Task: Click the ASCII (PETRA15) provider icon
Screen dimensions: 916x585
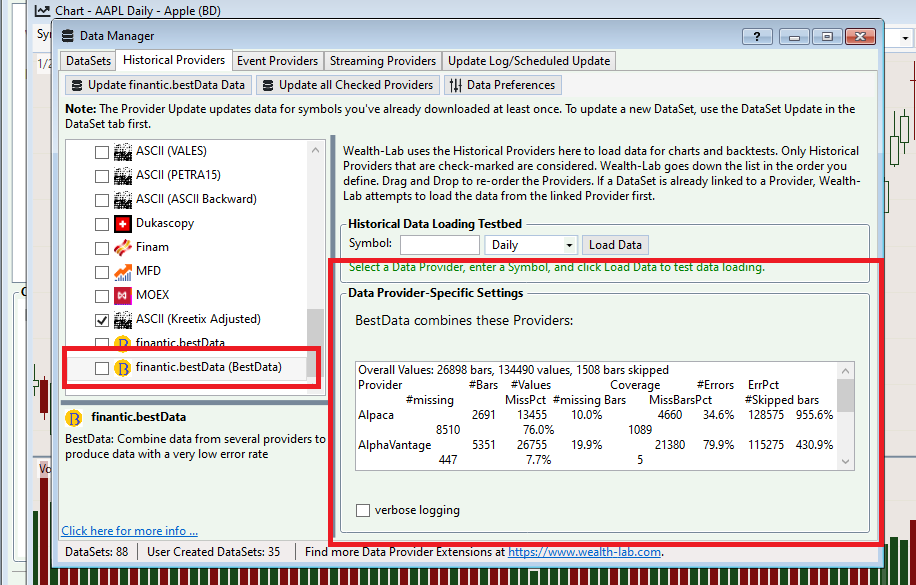Action: pyautogui.click(x=123, y=175)
